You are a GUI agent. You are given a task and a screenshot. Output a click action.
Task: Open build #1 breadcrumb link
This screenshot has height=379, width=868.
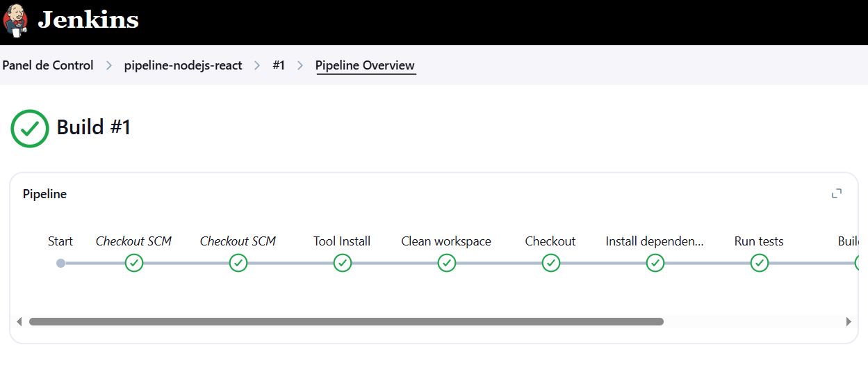(x=279, y=65)
